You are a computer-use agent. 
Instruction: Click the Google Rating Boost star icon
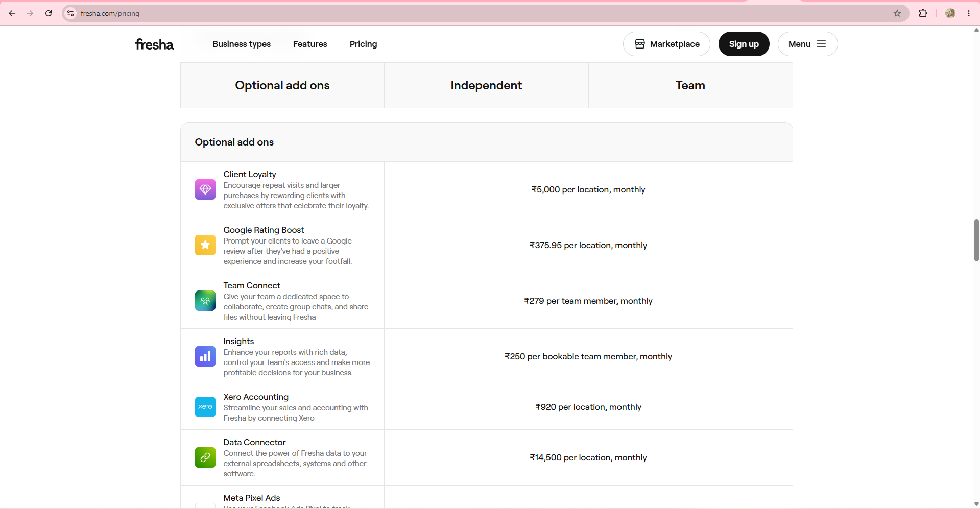click(x=205, y=245)
